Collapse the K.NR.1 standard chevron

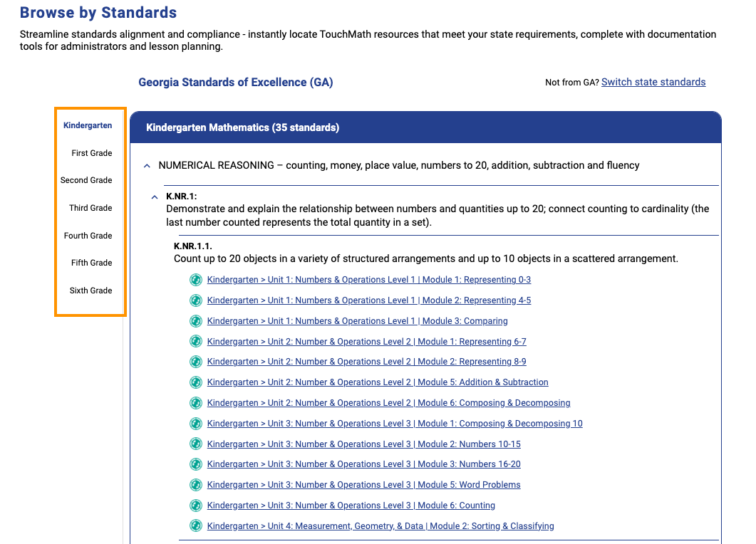coord(155,197)
